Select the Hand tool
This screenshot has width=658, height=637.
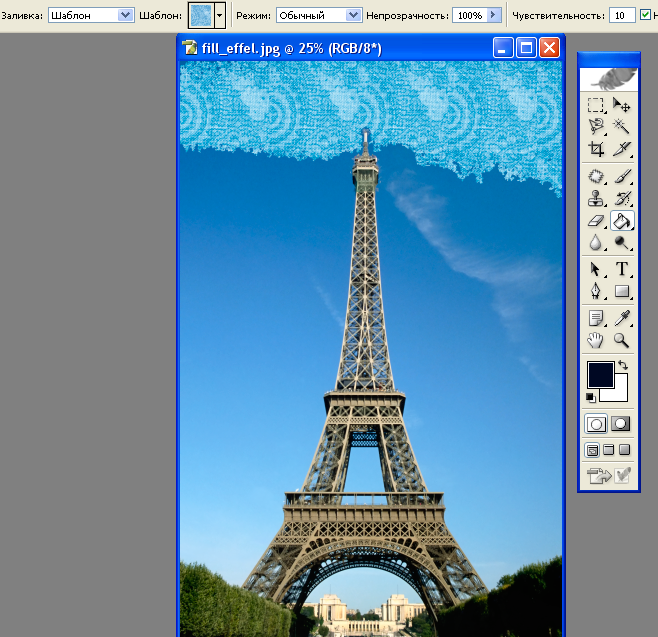pyautogui.click(x=595, y=340)
